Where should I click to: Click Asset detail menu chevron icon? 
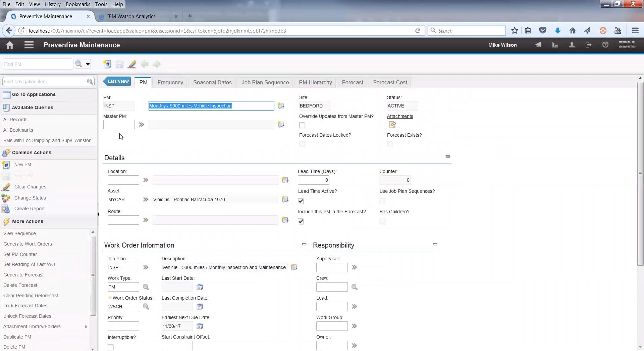click(146, 200)
